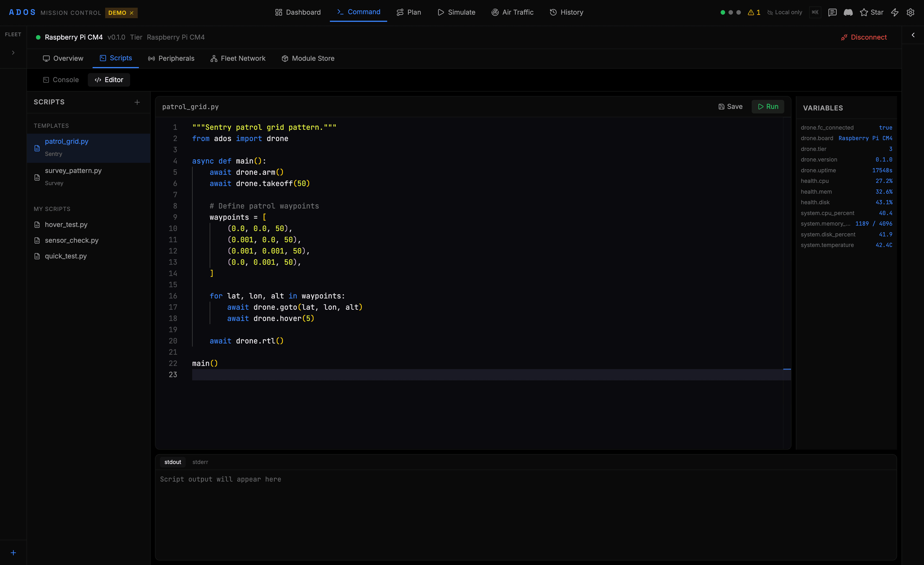
Task: Click the system.temperature 42.4C value
Action: (884, 245)
